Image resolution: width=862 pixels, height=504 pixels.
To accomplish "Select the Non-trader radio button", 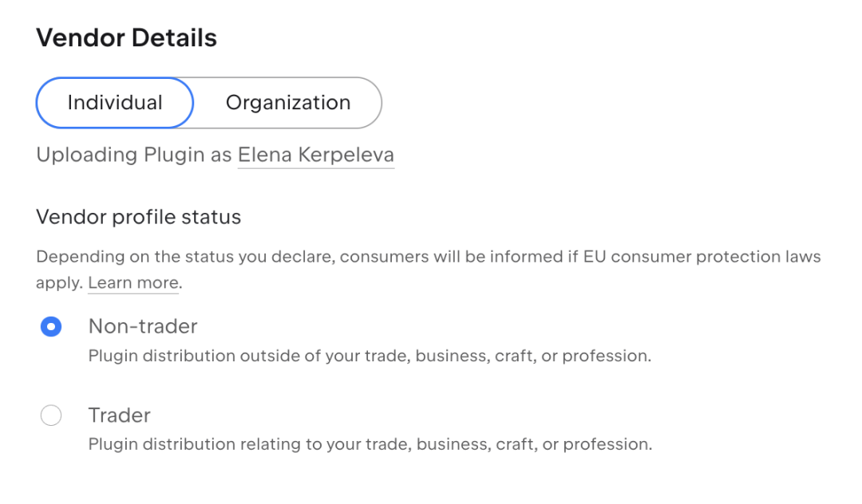I will pos(51,327).
